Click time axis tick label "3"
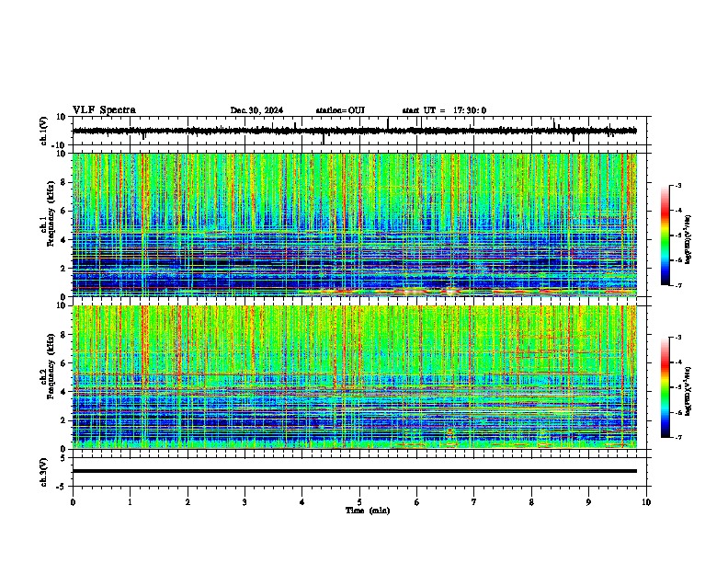Image resolution: width=728 pixels, height=563 pixels. [x=245, y=502]
